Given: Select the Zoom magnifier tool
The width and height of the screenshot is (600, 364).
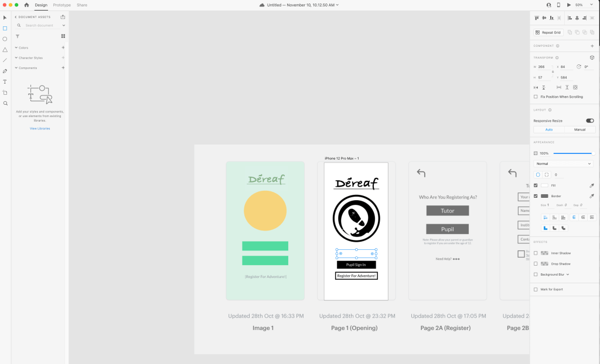Looking at the screenshot, I should click(x=5, y=103).
